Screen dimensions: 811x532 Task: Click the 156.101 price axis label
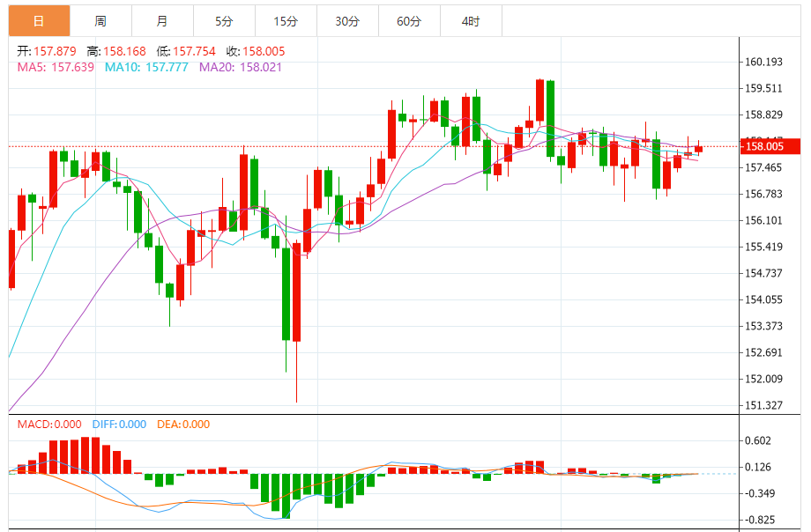tap(763, 220)
